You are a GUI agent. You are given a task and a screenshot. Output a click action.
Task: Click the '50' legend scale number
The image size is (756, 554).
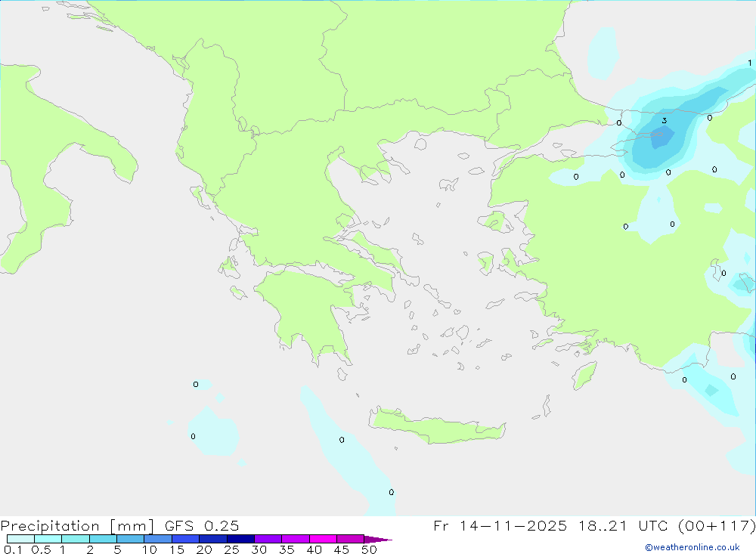(x=369, y=549)
